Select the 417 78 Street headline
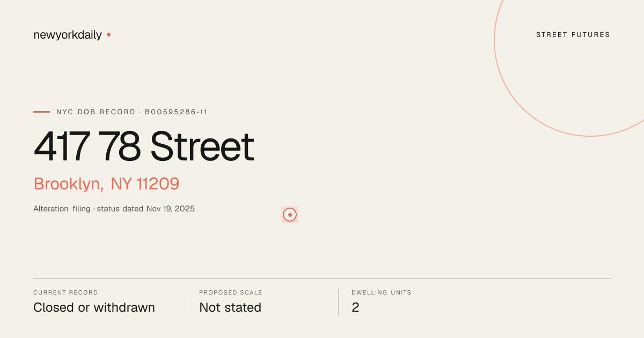Screen dimensions: 644x338 pos(144,146)
